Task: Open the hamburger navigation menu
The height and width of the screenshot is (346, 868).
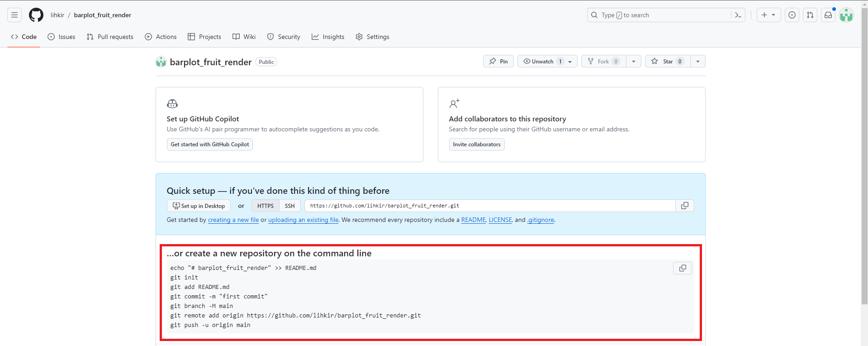Action: 14,15
